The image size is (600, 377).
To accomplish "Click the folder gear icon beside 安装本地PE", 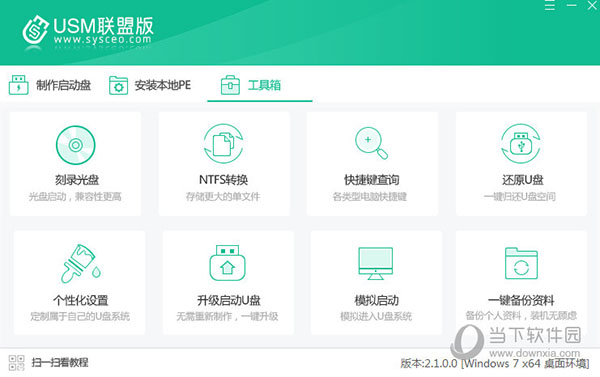I will pos(118,85).
